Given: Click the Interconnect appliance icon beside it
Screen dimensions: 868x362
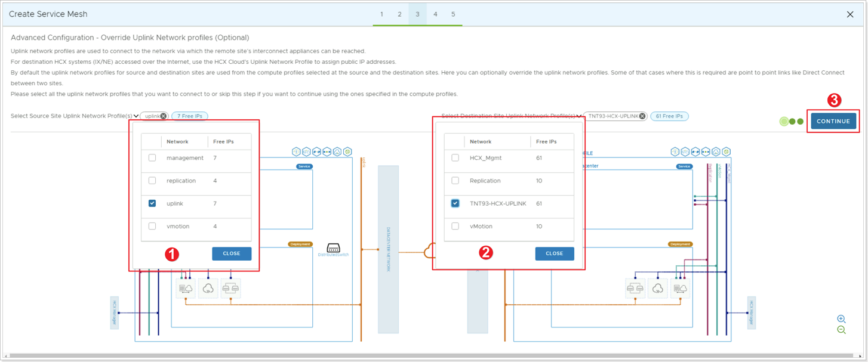Looking at the screenshot, I should pos(186,288).
